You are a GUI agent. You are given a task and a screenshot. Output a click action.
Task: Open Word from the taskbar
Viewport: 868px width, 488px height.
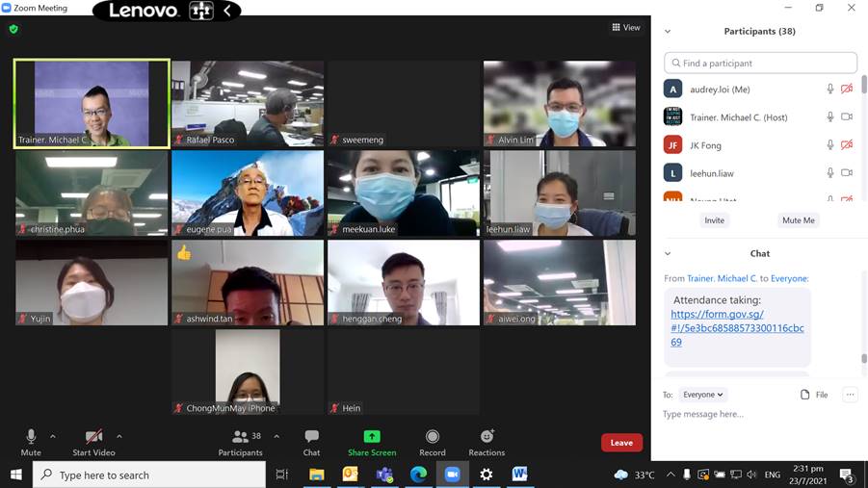point(519,475)
